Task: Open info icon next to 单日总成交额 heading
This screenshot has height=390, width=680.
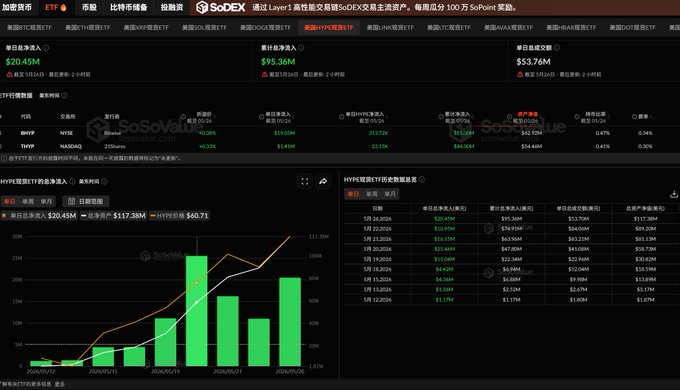Action: click(556, 48)
